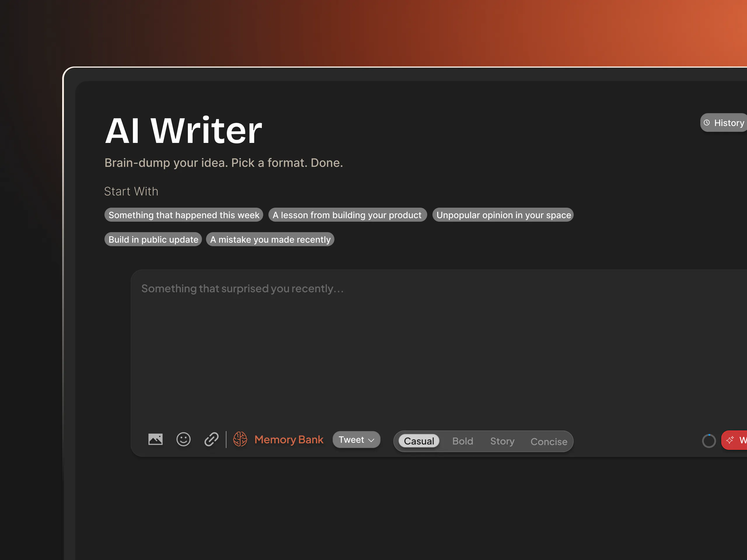Select the Bold tone option
Viewport: 747px width, 560px height.
[x=463, y=441]
